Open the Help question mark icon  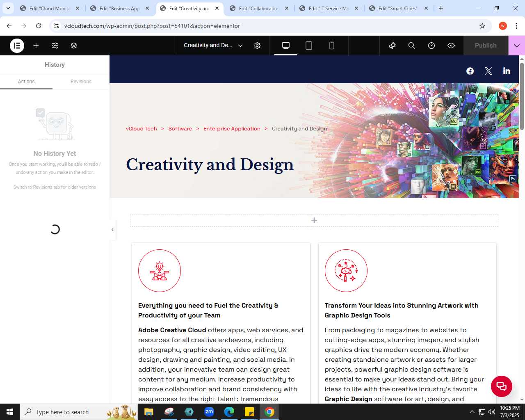coord(431,46)
